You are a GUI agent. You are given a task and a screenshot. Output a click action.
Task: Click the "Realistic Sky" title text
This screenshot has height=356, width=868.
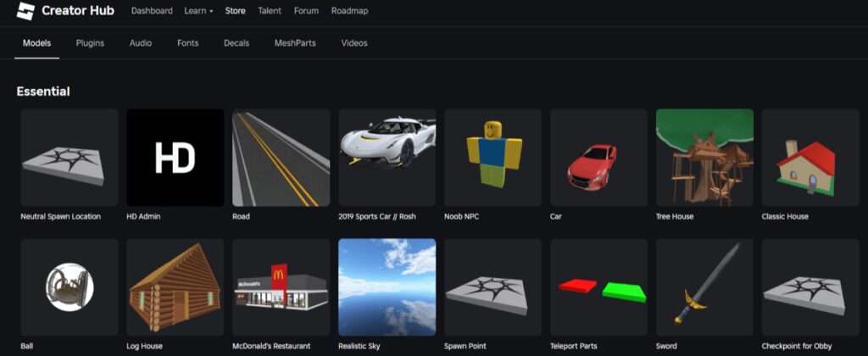[359, 346]
